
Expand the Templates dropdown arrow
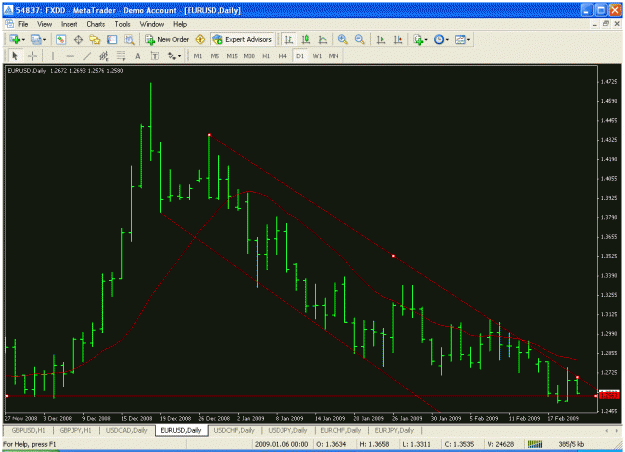[468, 39]
